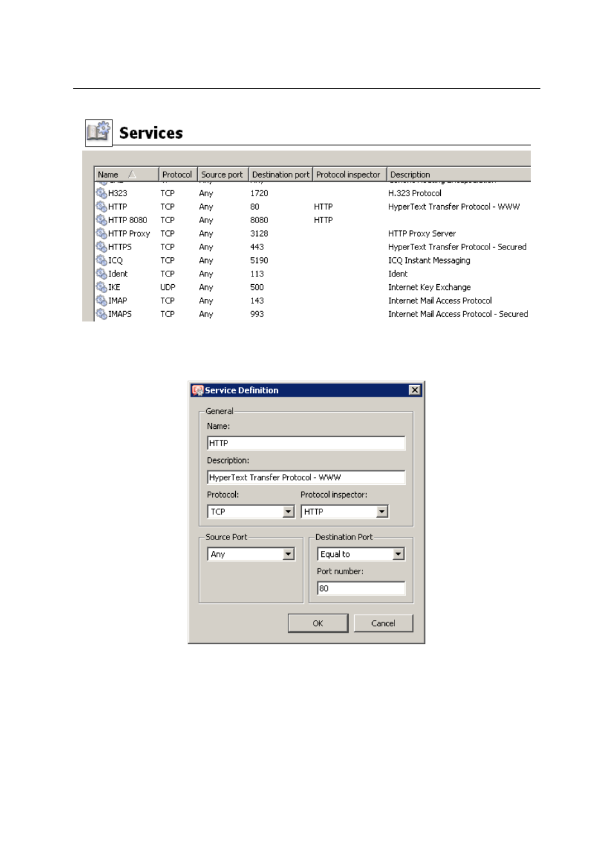Sort by the Protocol column header

click(178, 174)
